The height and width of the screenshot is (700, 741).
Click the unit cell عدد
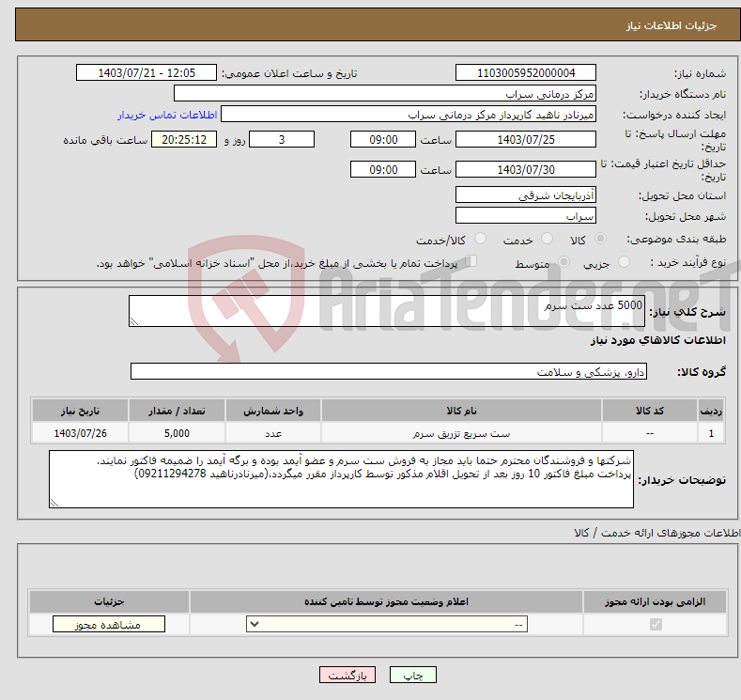273,433
